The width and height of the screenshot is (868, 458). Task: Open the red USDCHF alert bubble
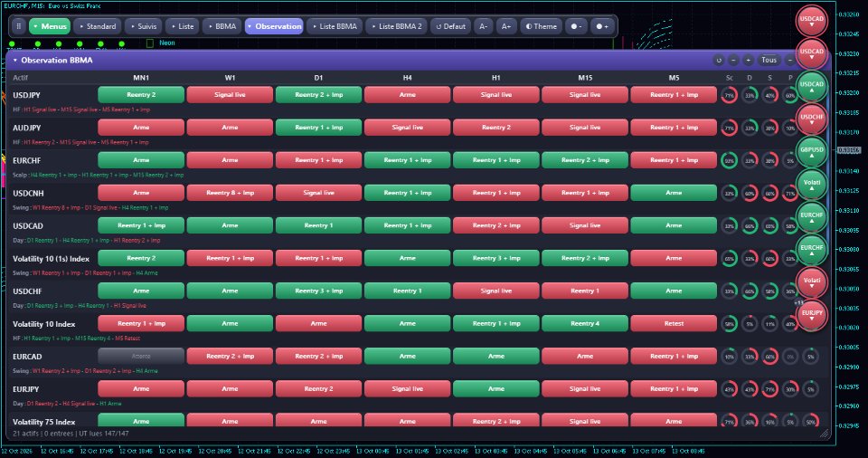pos(812,119)
